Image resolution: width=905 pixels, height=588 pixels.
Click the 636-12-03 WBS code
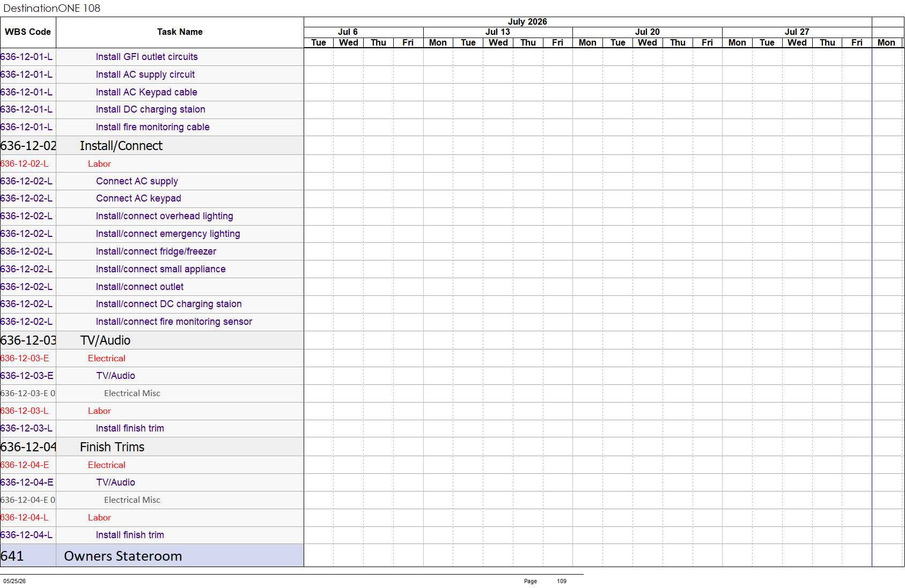(28, 340)
